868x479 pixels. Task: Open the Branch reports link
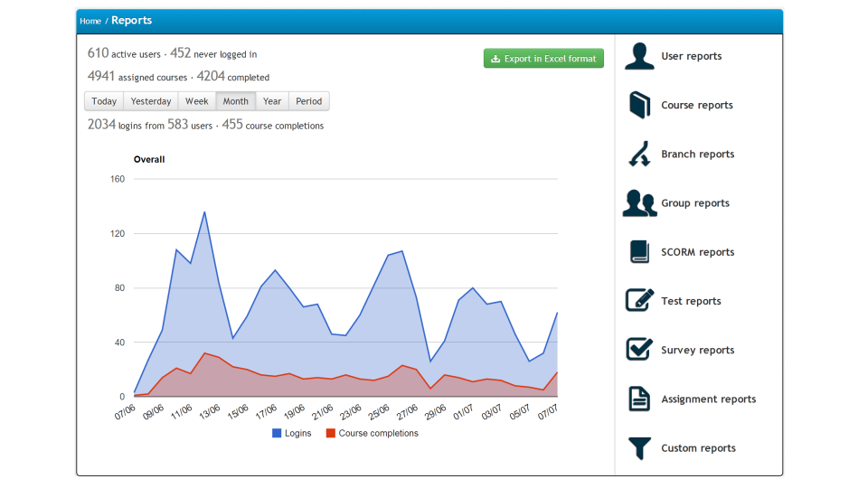[x=697, y=154]
